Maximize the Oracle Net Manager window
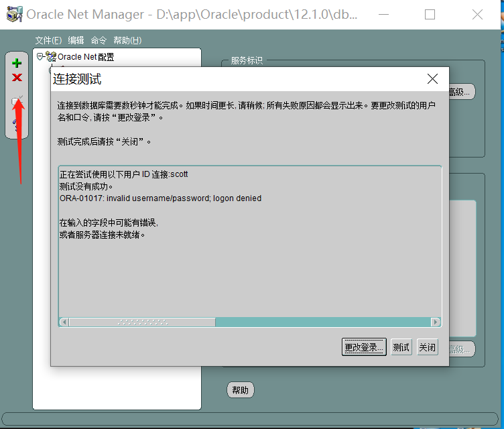This screenshot has height=429, width=504. click(430, 15)
